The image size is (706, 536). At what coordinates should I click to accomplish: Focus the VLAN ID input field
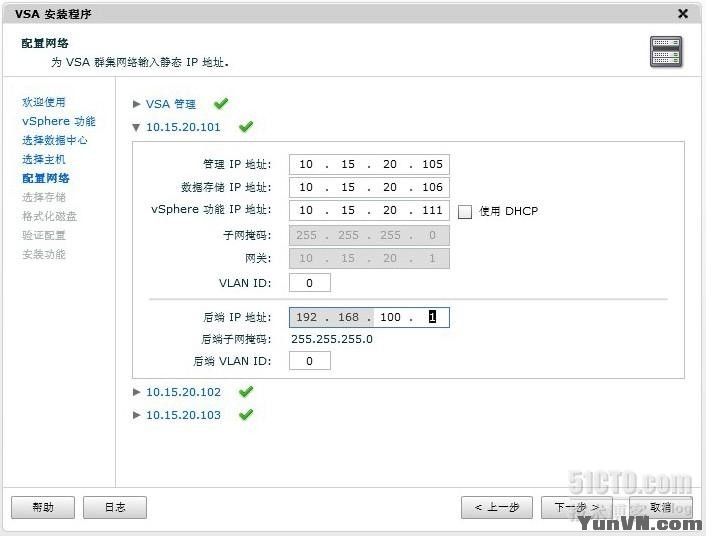[x=310, y=283]
